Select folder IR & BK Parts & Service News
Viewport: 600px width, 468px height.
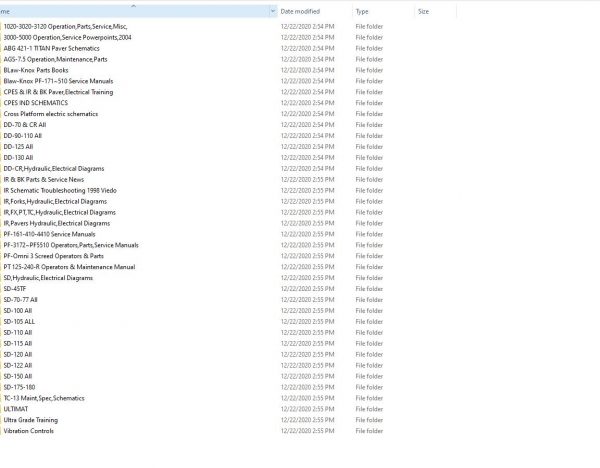[x=44, y=179]
